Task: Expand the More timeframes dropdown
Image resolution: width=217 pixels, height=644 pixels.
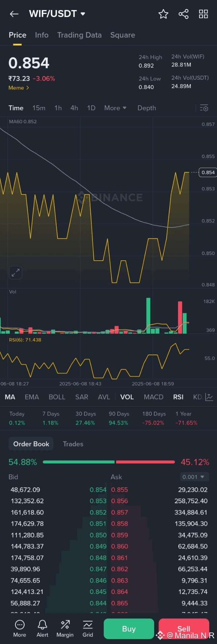Action: [115, 108]
